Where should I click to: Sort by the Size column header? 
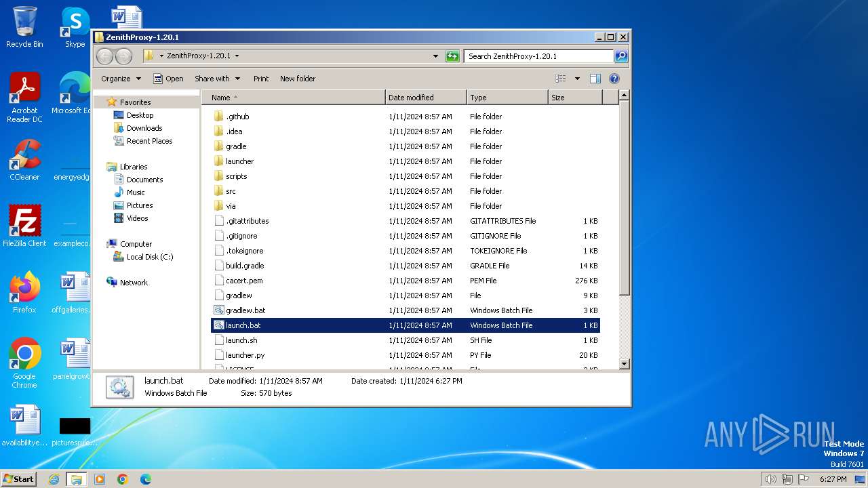coord(575,98)
